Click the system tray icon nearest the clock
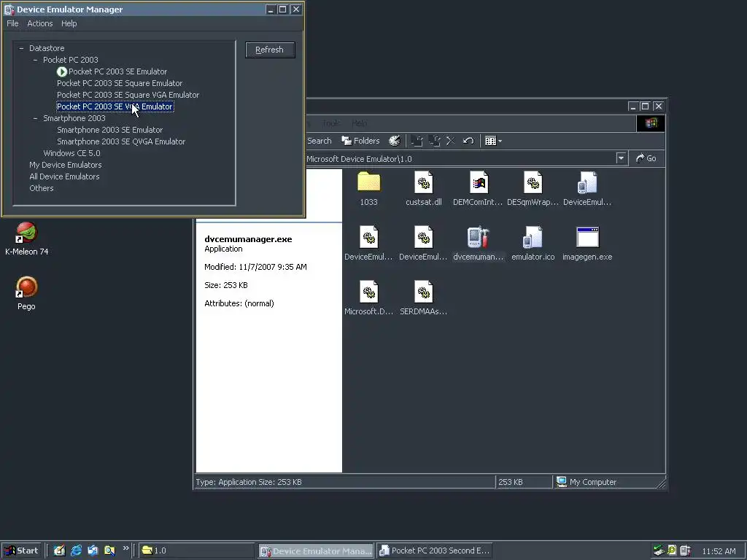The image size is (747, 560). [686, 551]
